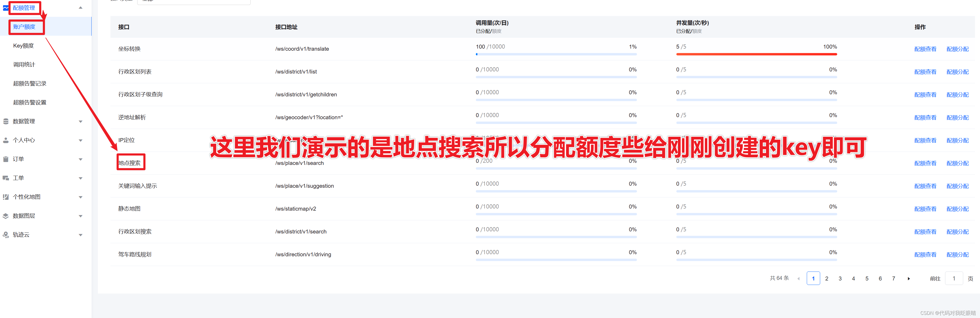Click 驾车路线规划 daily call usage bar
Screen dimensions: 980x318
tap(556, 260)
